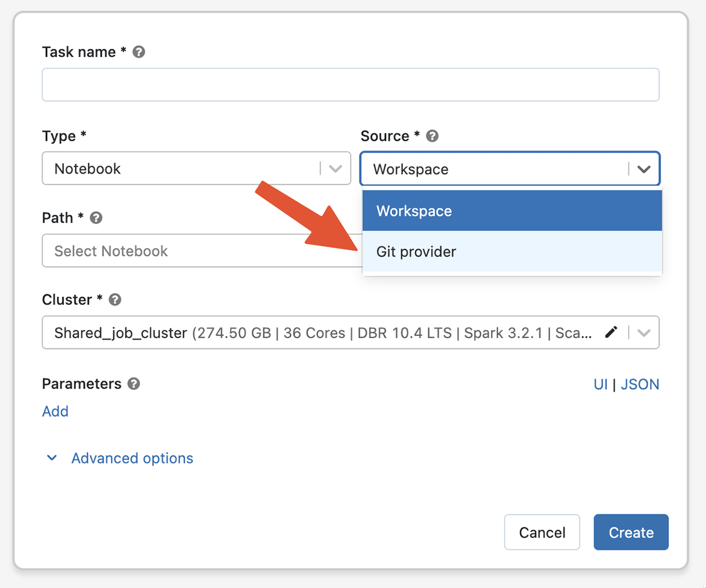Choose Git provider as the source
Screen dimensions: 706x588
[x=512, y=251]
